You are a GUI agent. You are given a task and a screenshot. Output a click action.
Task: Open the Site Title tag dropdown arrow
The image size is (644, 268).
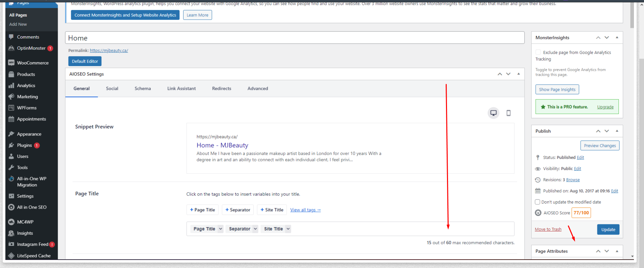pos(288,229)
